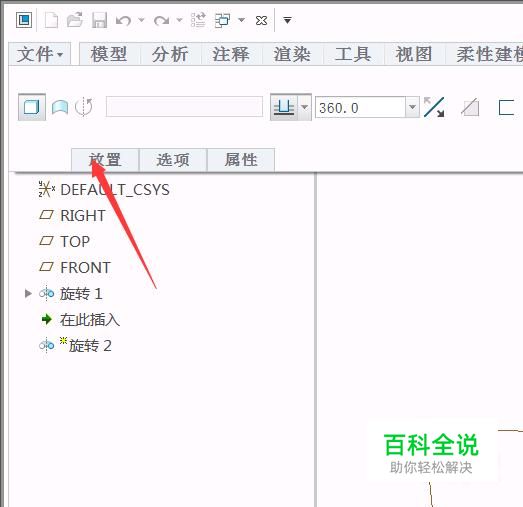
Task: Open the Windows switcher dropdown arrow
Action: point(241,20)
